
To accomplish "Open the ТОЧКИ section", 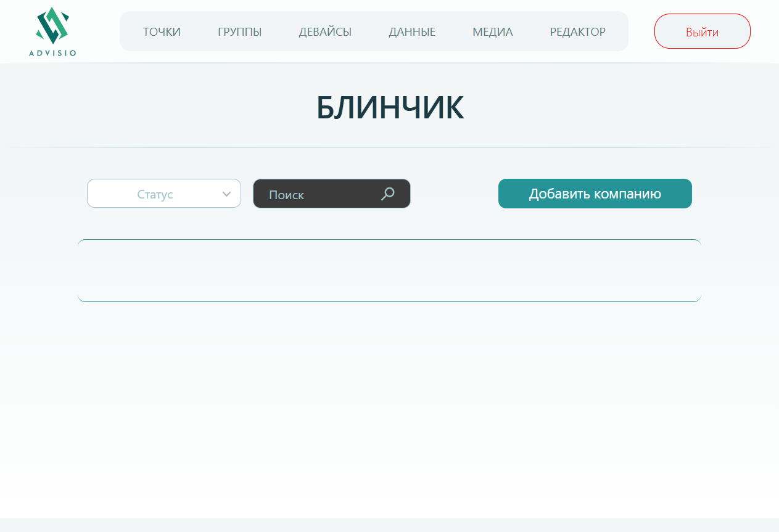I will (x=162, y=31).
